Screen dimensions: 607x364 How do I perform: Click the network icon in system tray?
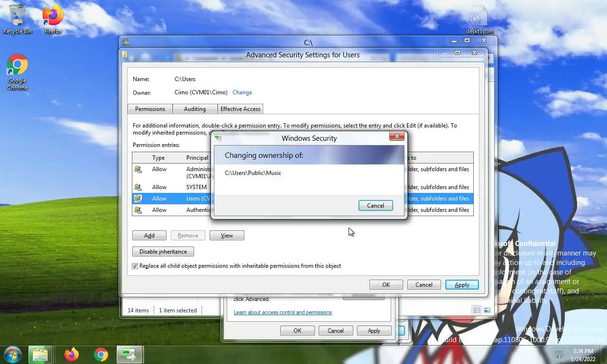559,355
